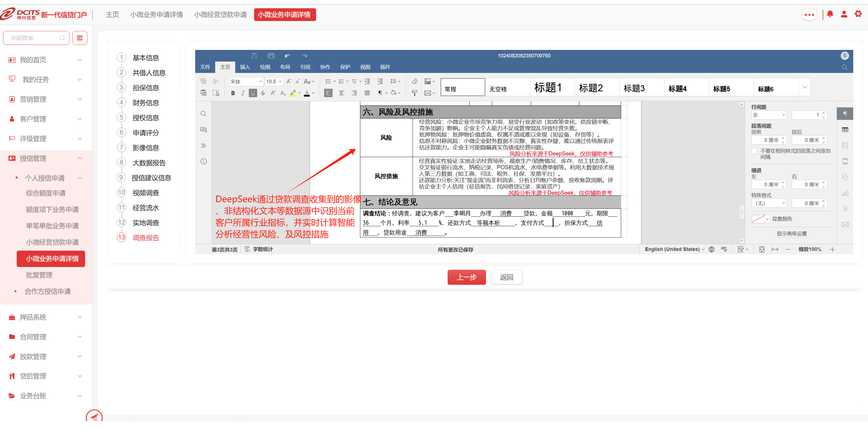868x448 pixels.
Task: Open the comments panel icon in left sidebar
Action: (x=203, y=130)
